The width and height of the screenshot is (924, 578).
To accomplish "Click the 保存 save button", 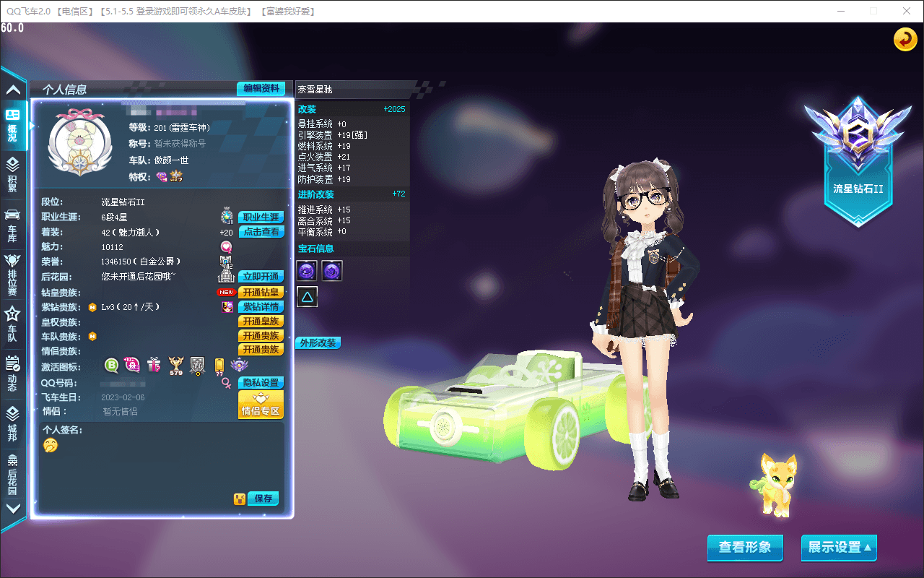I will pyautogui.click(x=263, y=499).
